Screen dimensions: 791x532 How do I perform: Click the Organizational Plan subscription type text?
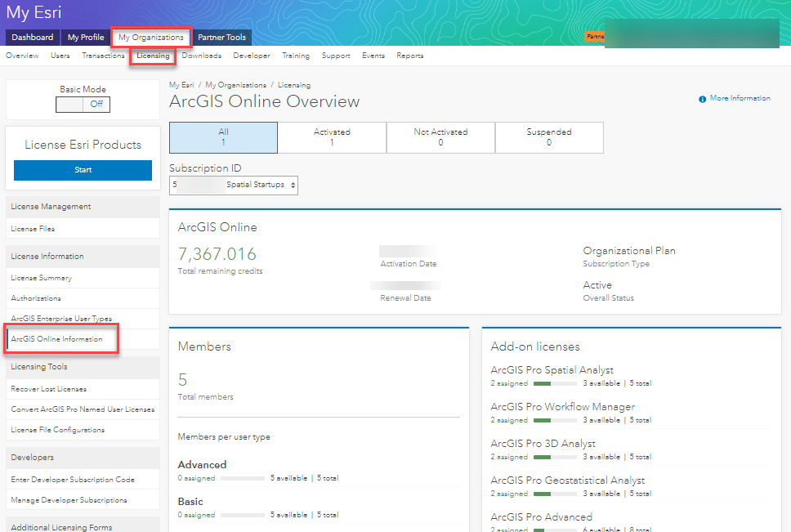pyautogui.click(x=629, y=251)
